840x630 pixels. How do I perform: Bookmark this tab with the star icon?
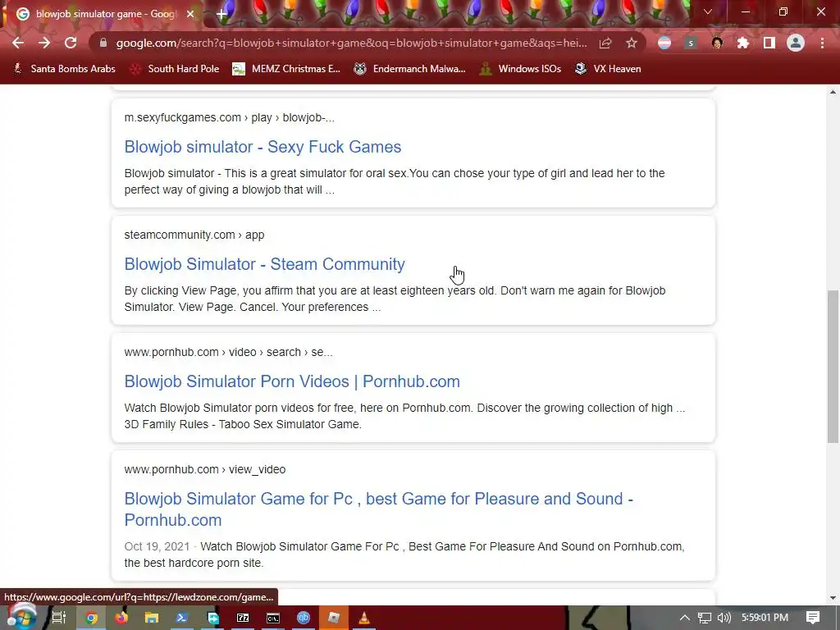pyautogui.click(x=632, y=43)
